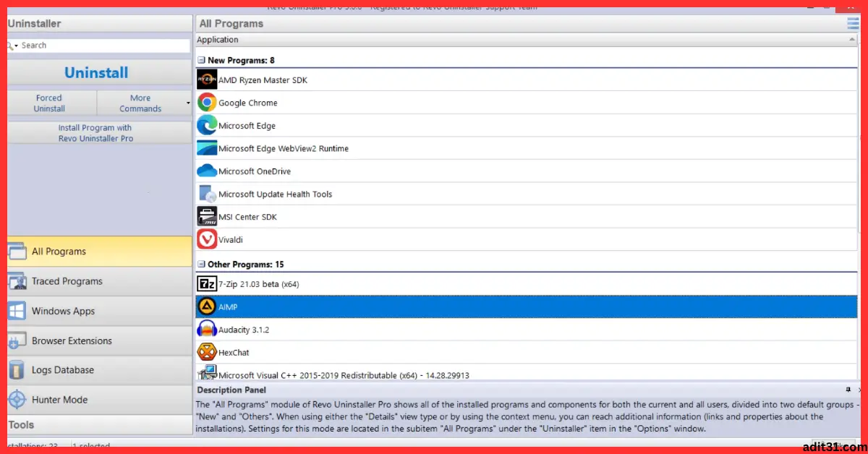Click the MSI Center SDK icon
Viewport: 868px width, 454px height.
(207, 217)
